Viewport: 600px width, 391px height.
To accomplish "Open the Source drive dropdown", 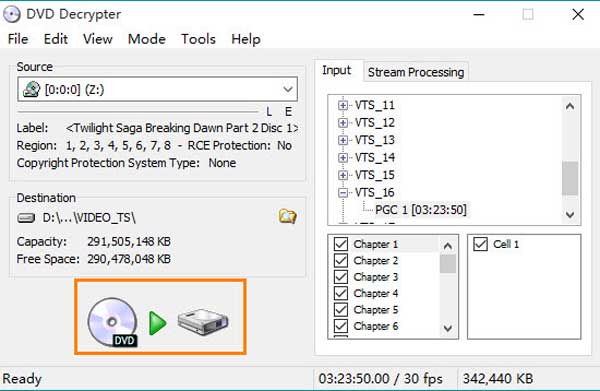I will 288,90.
